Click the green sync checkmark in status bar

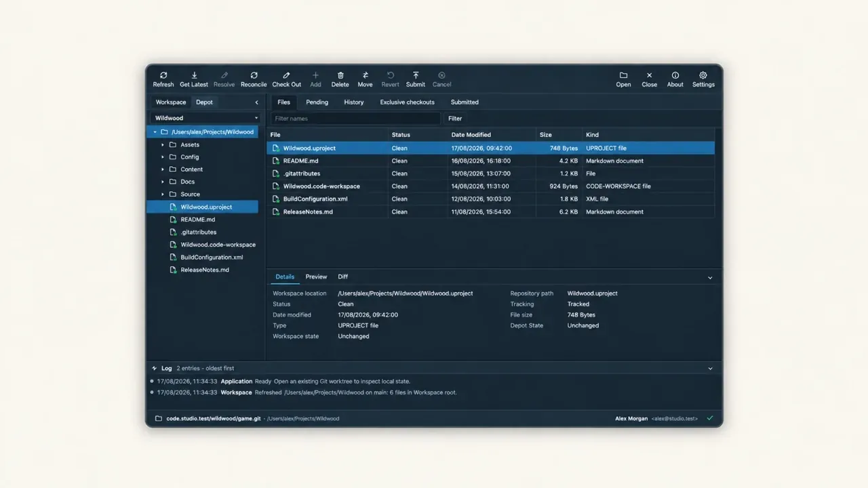tap(710, 418)
